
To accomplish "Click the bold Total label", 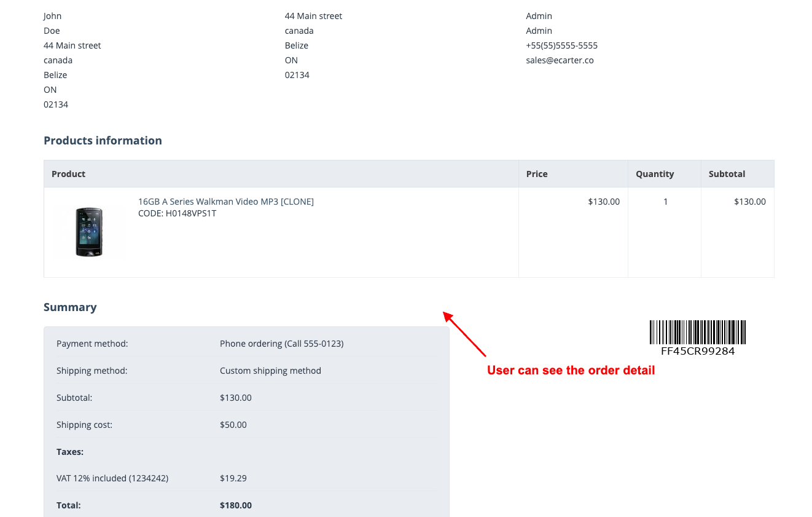I will [x=69, y=505].
